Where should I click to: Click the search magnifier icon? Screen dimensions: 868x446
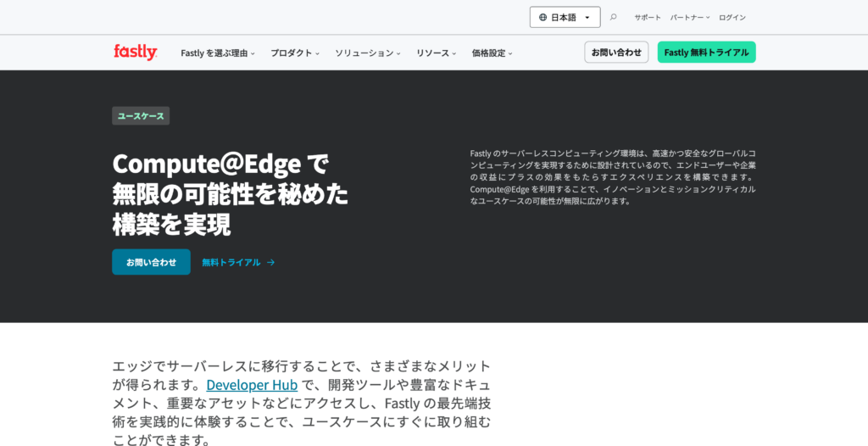click(614, 17)
